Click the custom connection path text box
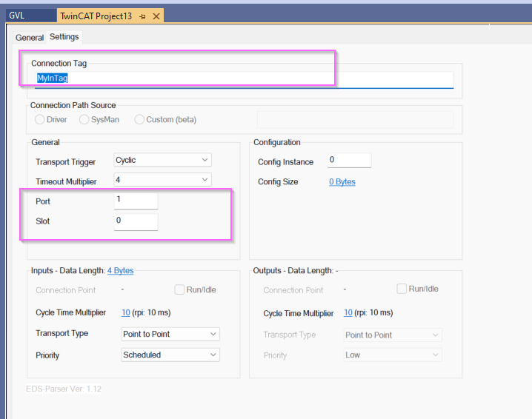Image resolution: width=532 pixels, height=419 pixels. 355,119
